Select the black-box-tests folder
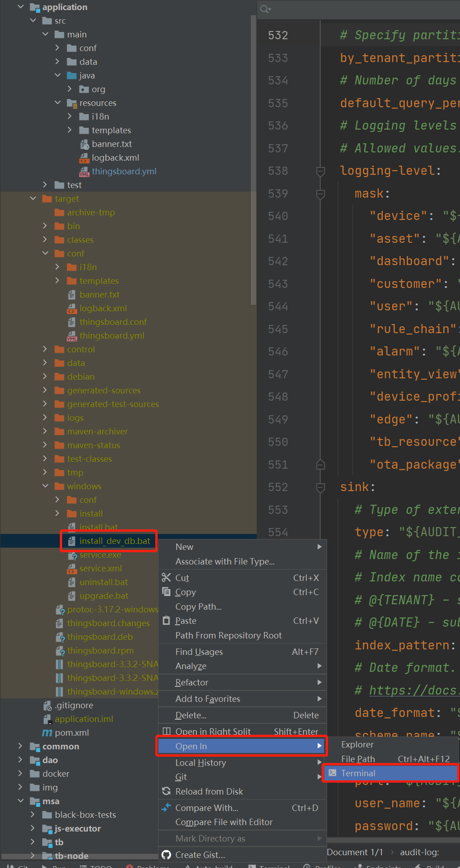Viewport: 460px width, 868px height. [x=85, y=815]
